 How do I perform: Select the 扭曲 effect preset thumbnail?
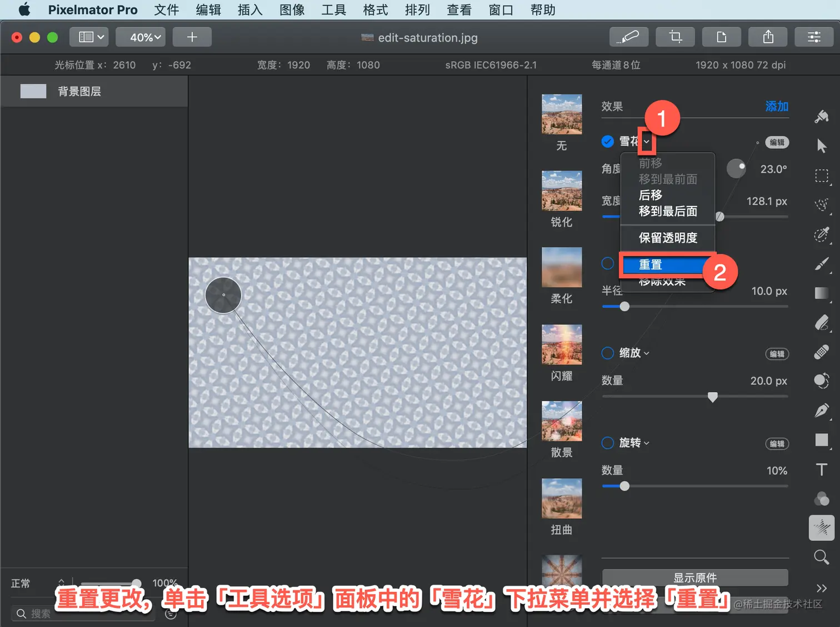[x=562, y=498]
